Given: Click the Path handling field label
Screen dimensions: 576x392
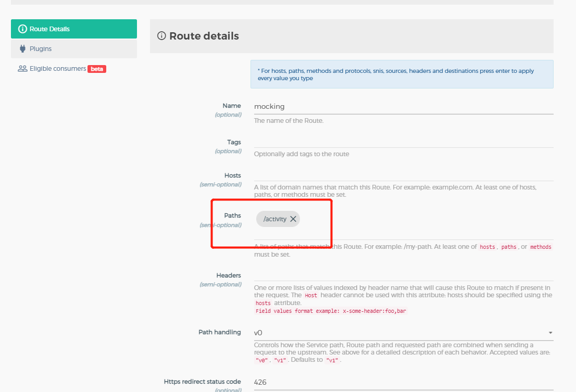Looking at the screenshot, I should pyautogui.click(x=219, y=332).
